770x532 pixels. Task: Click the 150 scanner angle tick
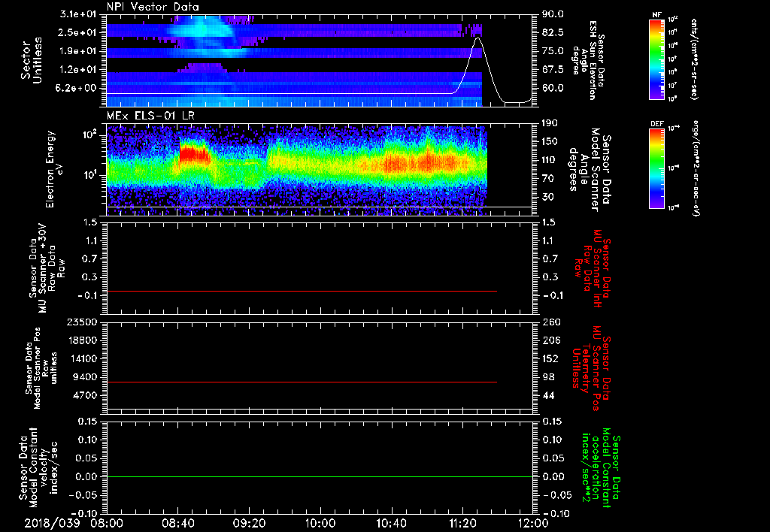[x=550, y=141]
